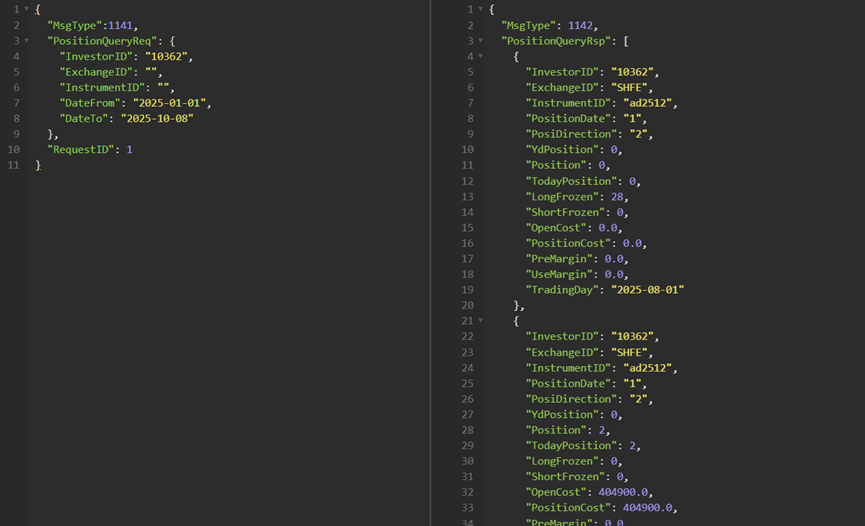865x526 pixels.
Task: Click line number 11 in left gutter
Action: point(13,165)
